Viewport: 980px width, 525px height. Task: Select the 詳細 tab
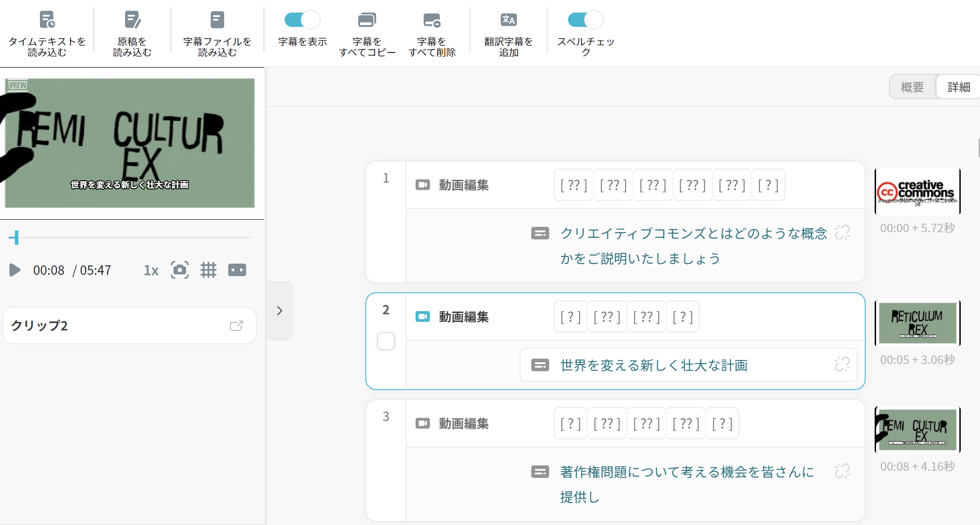click(x=959, y=86)
